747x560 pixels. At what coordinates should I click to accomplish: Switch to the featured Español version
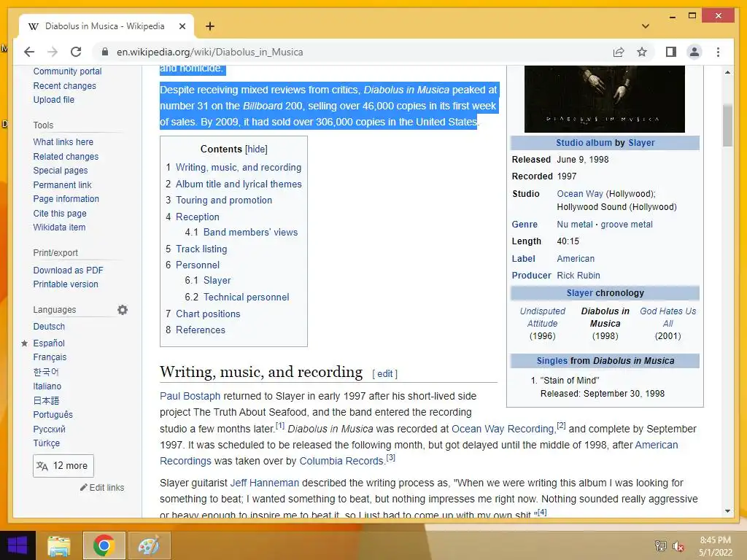(x=49, y=343)
